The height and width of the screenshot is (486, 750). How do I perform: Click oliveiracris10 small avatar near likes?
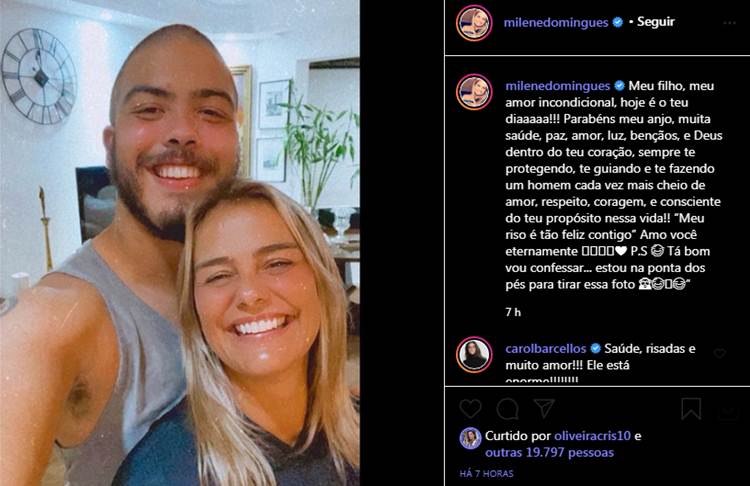tap(470, 438)
